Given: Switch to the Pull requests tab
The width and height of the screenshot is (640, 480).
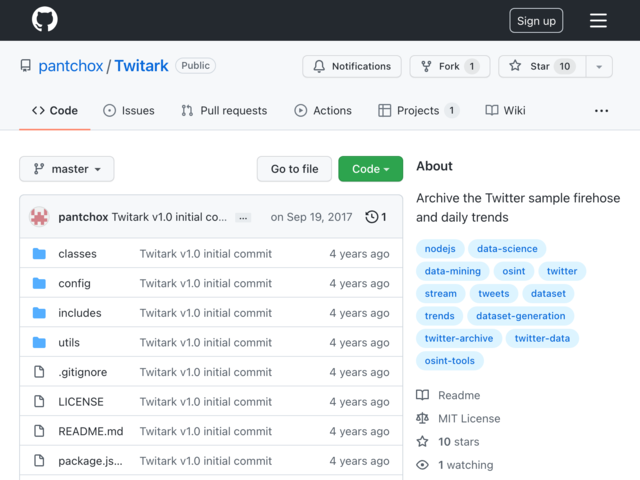Looking at the screenshot, I should tap(224, 111).
